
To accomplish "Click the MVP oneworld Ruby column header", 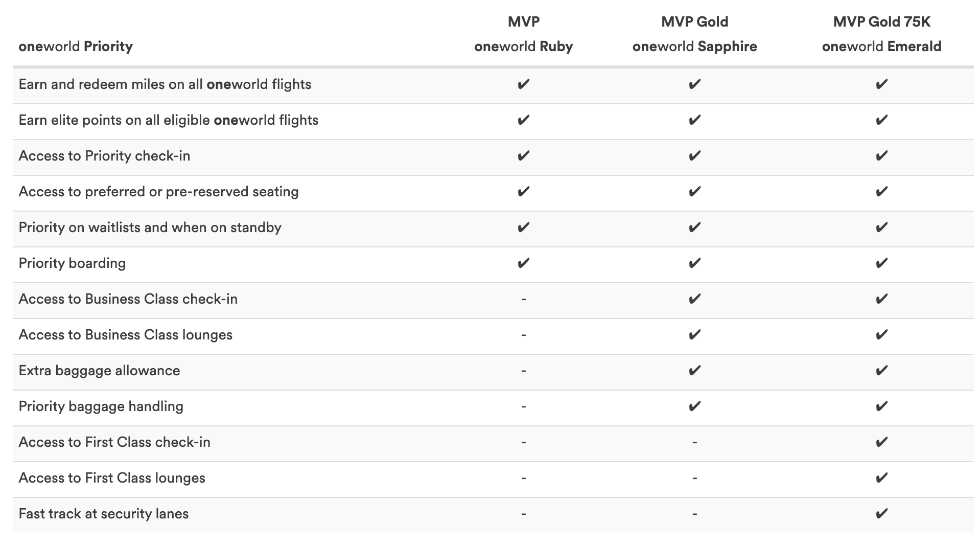I will pyautogui.click(x=523, y=34).
